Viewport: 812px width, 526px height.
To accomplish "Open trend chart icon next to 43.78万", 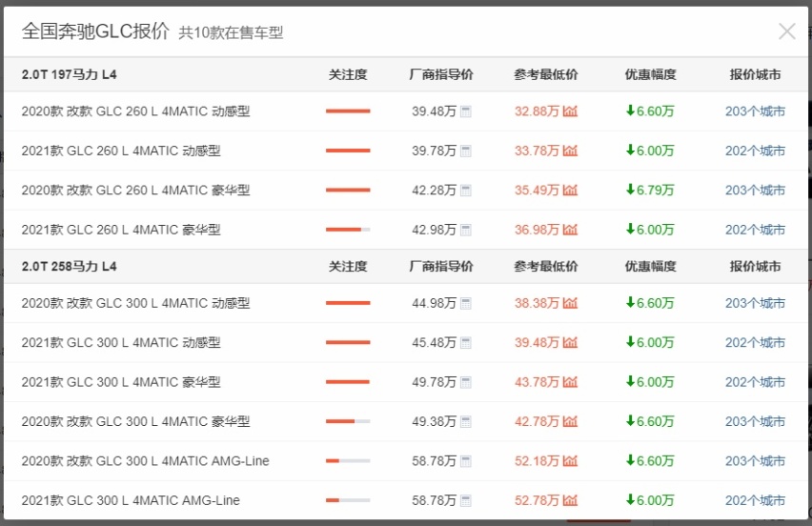I will 570,383.
